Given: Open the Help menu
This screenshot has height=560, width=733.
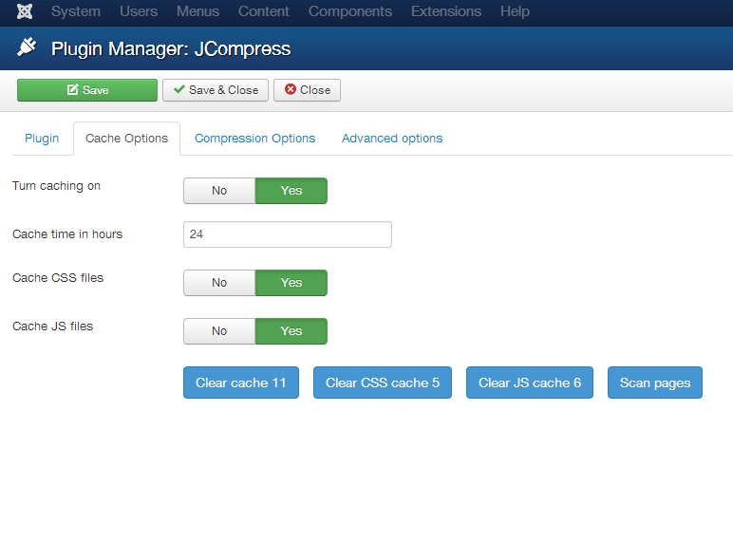Looking at the screenshot, I should 515,11.
